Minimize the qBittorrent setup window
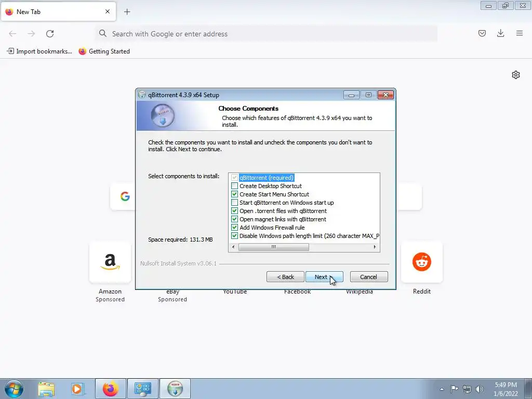The width and height of the screenshot is (532, 399). (x=351, y=95)
